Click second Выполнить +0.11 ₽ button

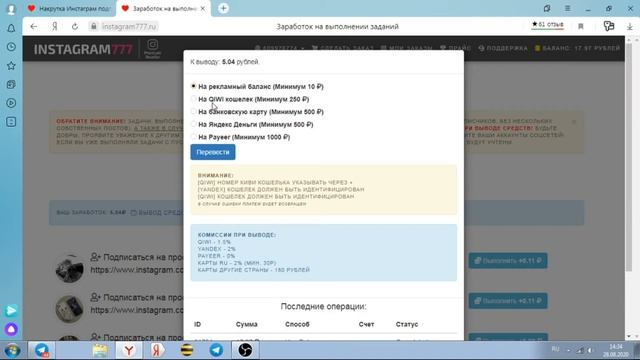coord(508,301)
